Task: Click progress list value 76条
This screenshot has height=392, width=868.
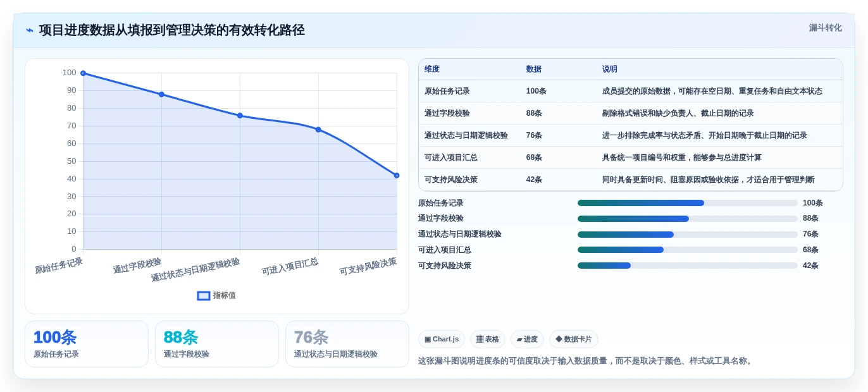Action: [810, 235]
